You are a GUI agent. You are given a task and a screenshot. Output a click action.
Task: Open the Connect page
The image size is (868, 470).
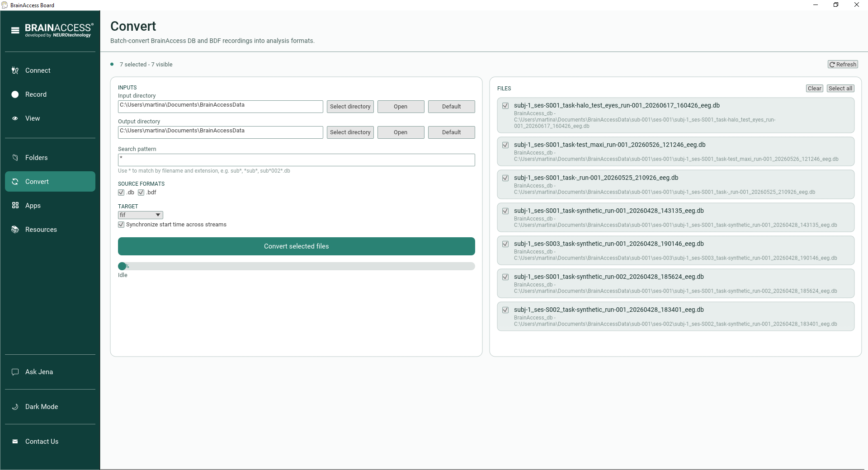pos(50,70)
